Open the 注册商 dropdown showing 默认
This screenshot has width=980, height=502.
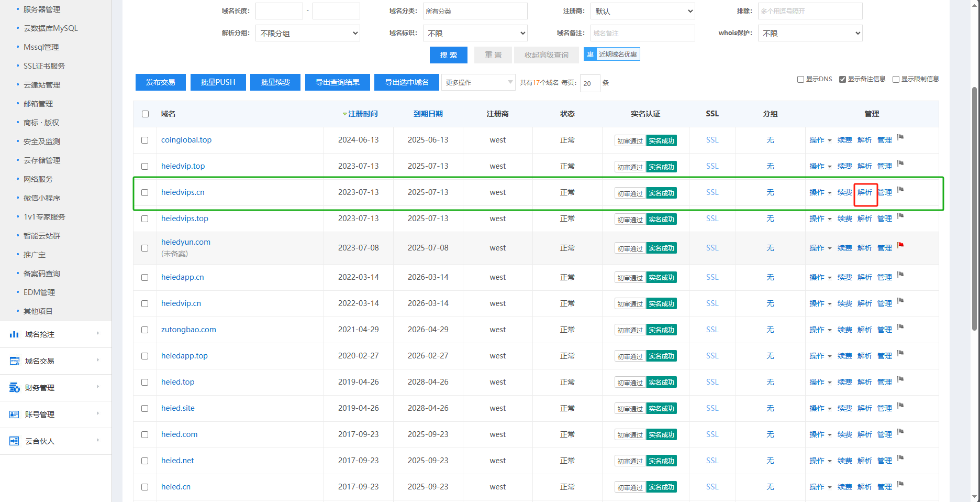643,11
